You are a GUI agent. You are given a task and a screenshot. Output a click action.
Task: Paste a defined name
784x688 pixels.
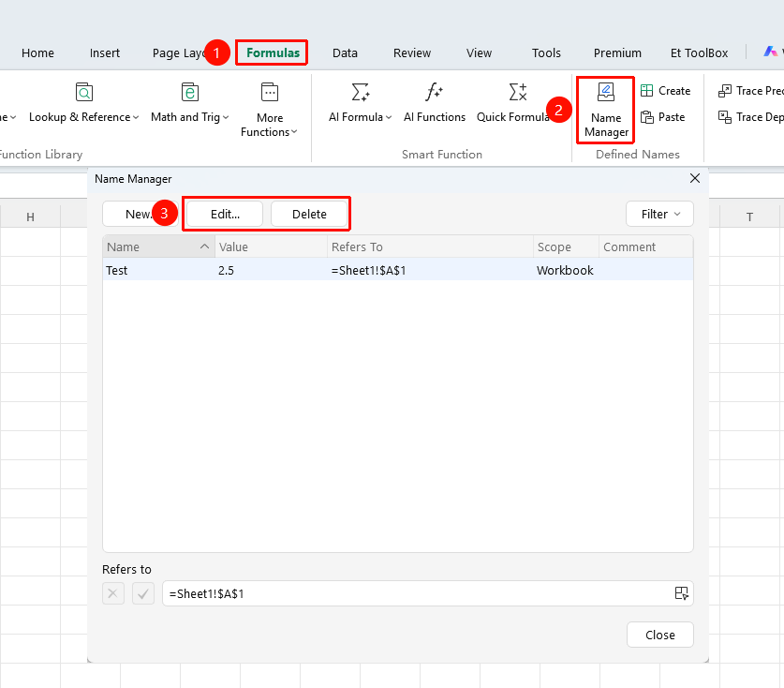pos(662,117)
